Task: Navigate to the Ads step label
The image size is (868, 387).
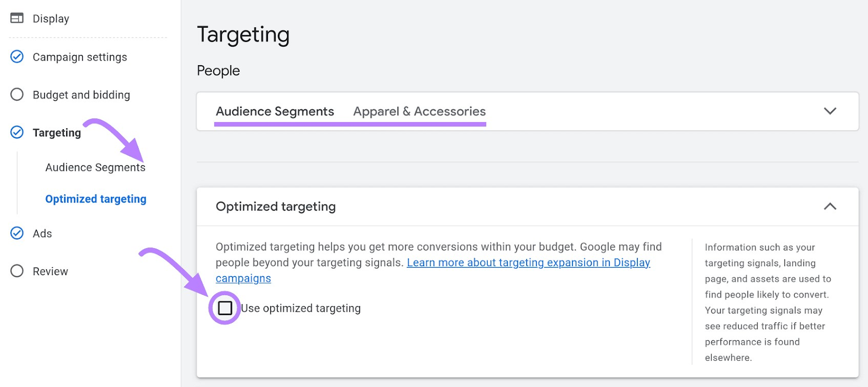Action: (x=42, y=233)
